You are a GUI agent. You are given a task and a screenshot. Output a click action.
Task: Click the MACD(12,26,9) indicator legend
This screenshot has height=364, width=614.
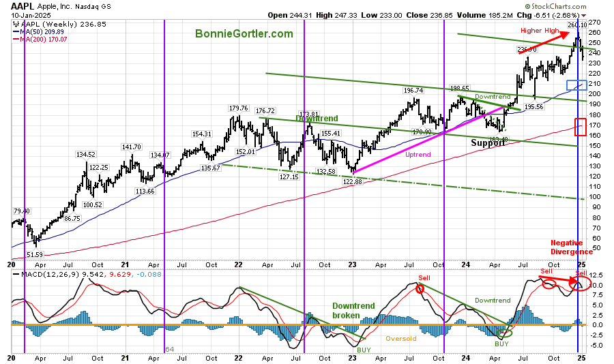point(87,275)
